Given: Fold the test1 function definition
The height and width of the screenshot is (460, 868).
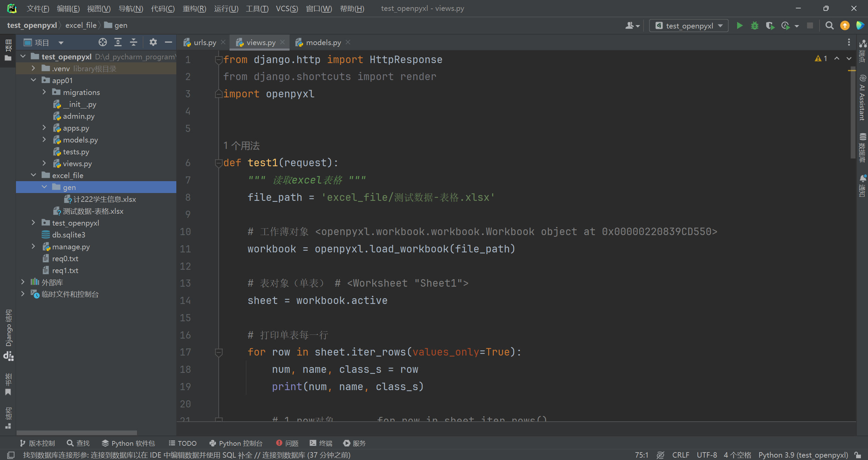Looking at the screenshot, I should tap(218, 163).
